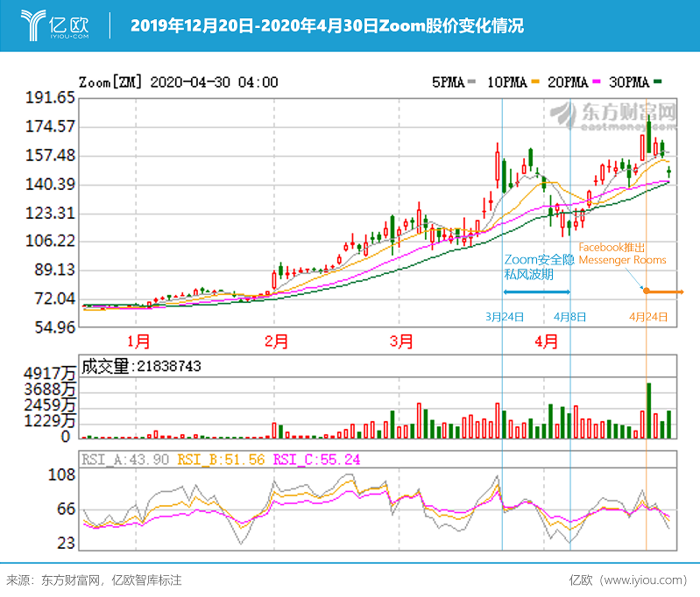700x597 pixels.
Task: Click the 123.31 price axis label
Action: tap(50, 213)
